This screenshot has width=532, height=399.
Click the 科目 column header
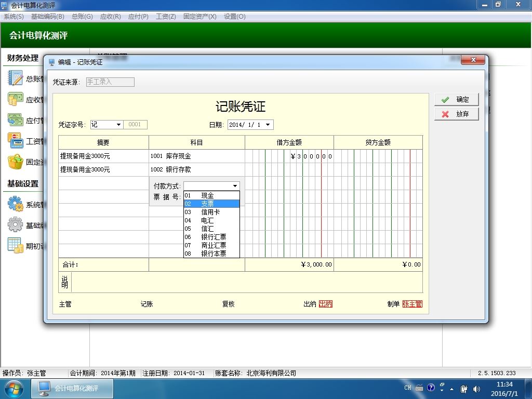(197, 142)
